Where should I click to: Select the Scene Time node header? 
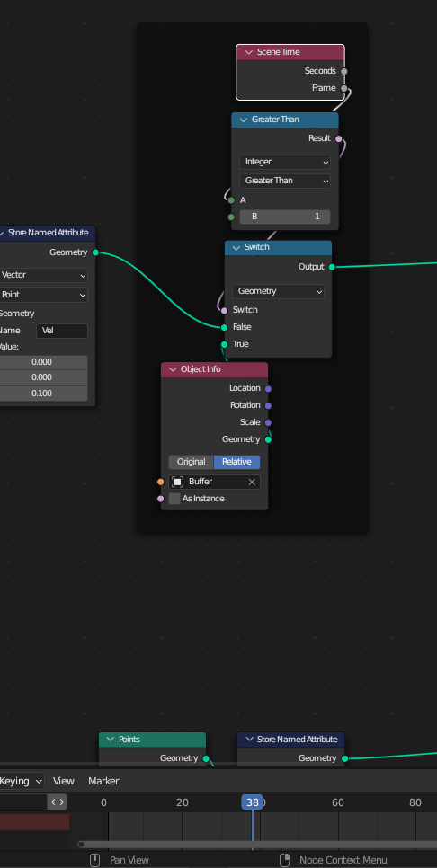point(290,52)
